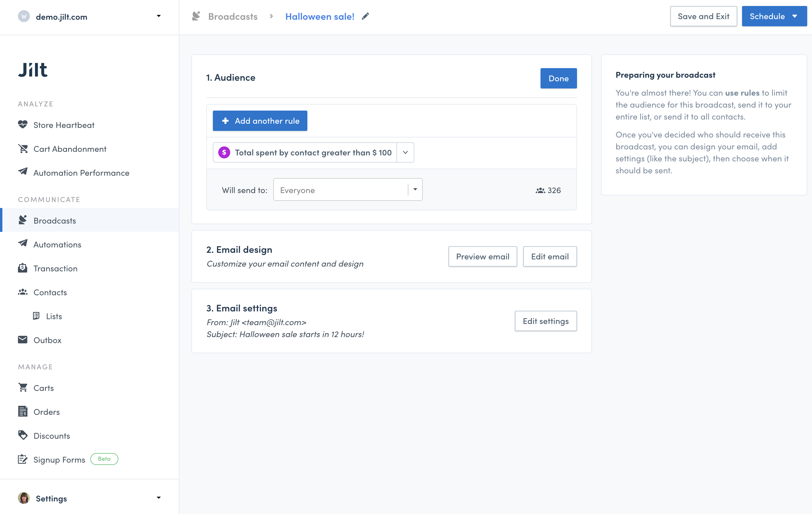Viewport: 812px width, 514px height.
Task: Click the 326 recipients count
Action: click(554, 190)
